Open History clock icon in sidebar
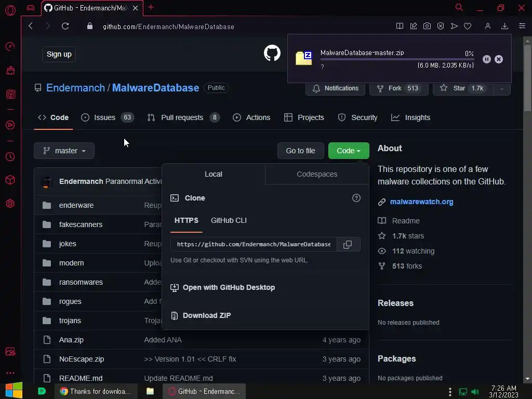532x399 pixels. [x=10, y=157]
